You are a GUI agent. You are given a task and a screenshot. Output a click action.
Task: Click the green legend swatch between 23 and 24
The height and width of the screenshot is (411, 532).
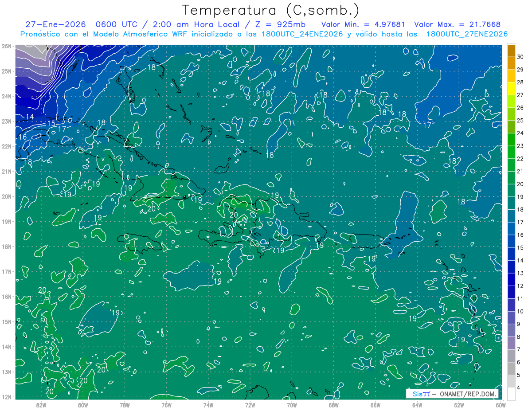tap(511, 140)
